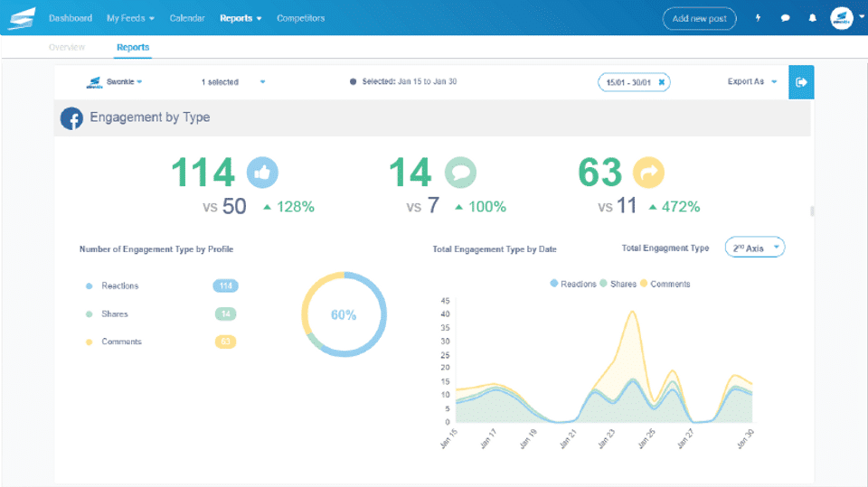Viewport: 868px width, 487px height.
Task: Click the lightning bolt icon in top bar
Action: click(758, 18)
